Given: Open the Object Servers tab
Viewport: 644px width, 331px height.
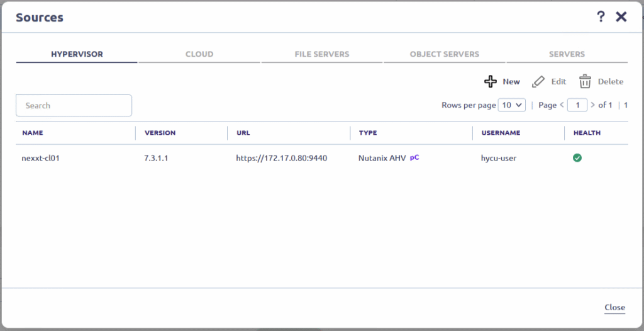Looking at the screenshot, I should [x=444, y=54].
